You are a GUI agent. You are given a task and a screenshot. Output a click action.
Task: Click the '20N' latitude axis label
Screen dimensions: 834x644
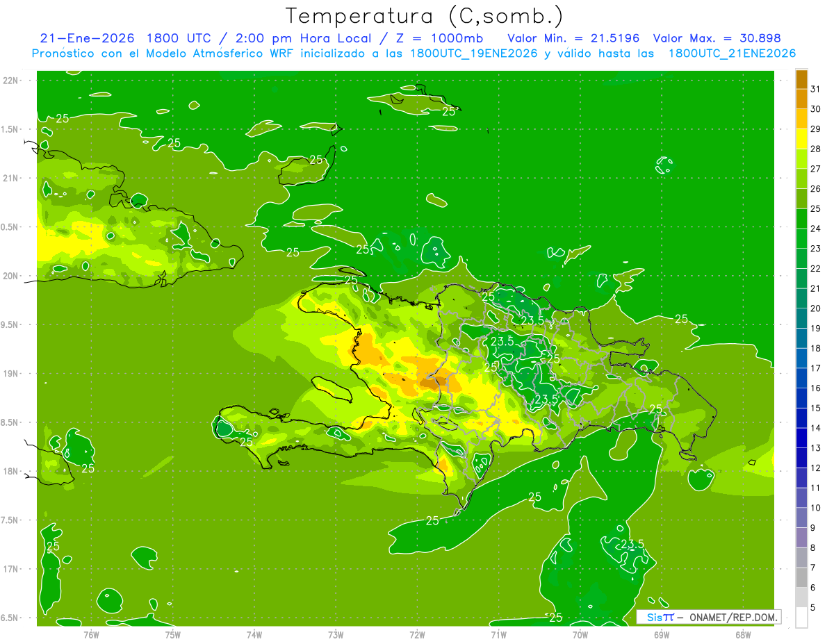coord(10,276)
